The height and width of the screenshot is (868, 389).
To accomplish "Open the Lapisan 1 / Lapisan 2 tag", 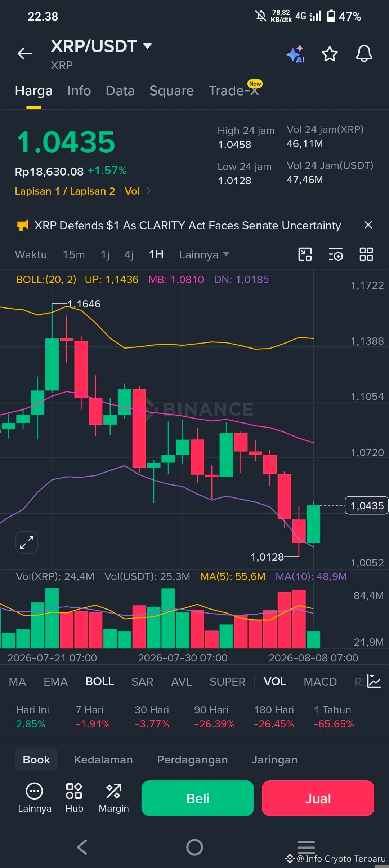I will point(65,191).
